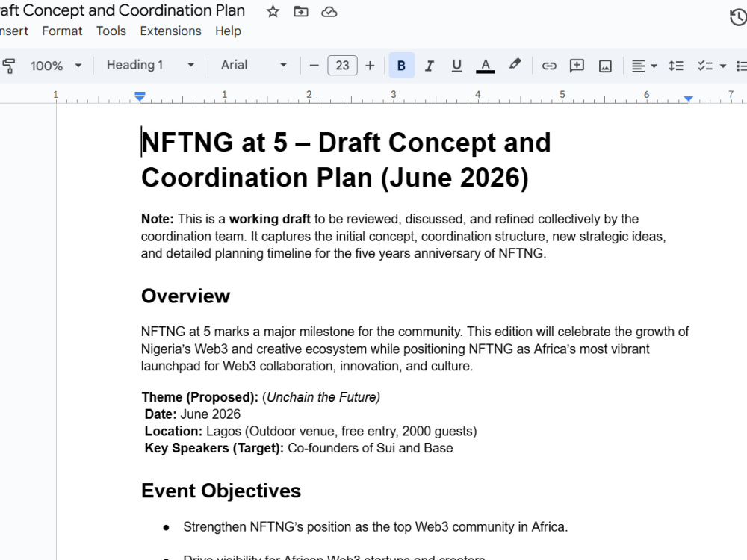The image size is (747, 560).
Task: Click the bulleted list icon
Action: point(741,66)
